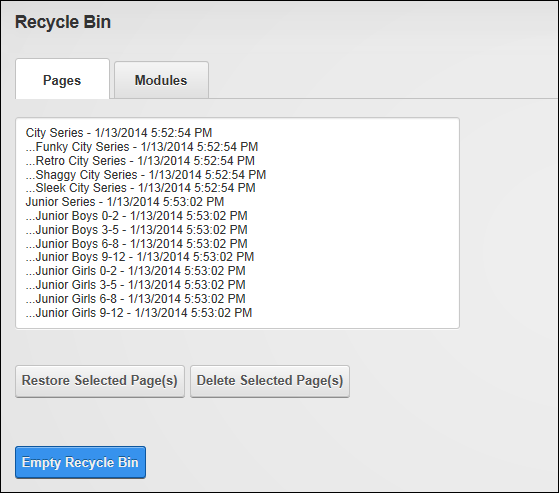The width and height of the screenshot is (559, 493).
Task: Pick Junior Girls 9-12 entry
Action: click(139, 313)
